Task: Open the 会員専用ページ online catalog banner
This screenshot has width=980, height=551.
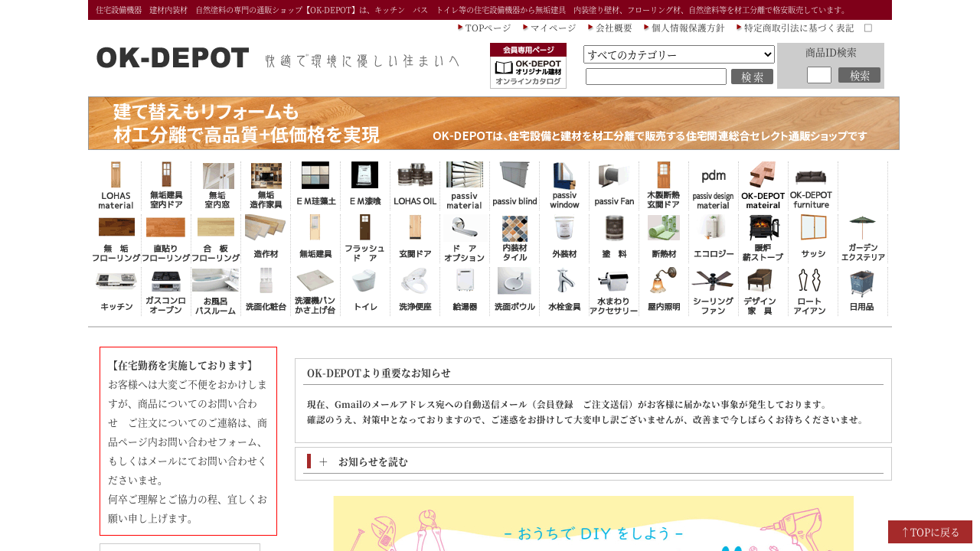Action: click(528, 66)
